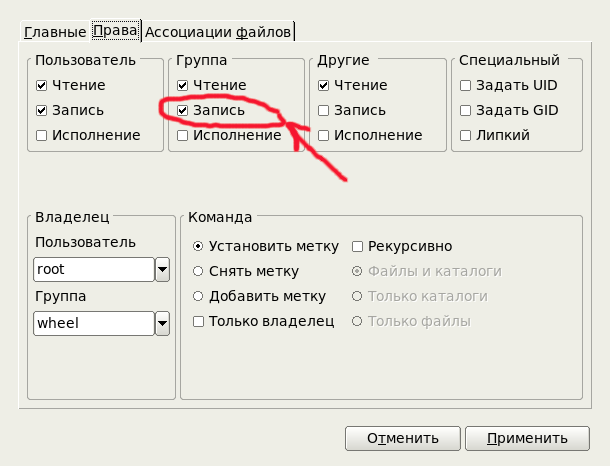Select Снять метку radio option
This screenshot has width=610, height=466.
(x=198, y=271)
